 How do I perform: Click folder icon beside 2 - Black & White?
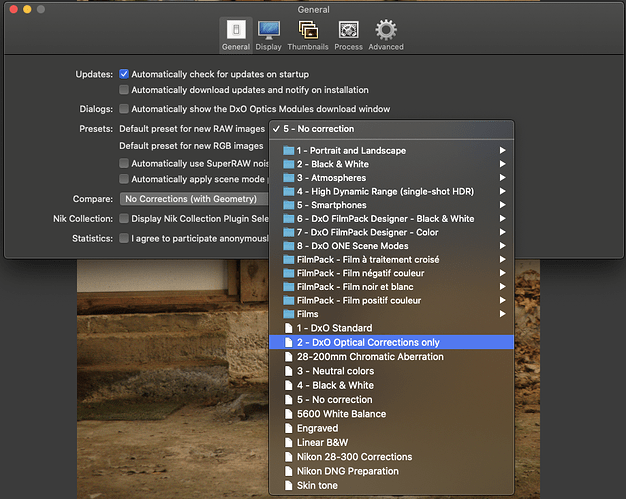pyautogui.click(x=288, y=164)
